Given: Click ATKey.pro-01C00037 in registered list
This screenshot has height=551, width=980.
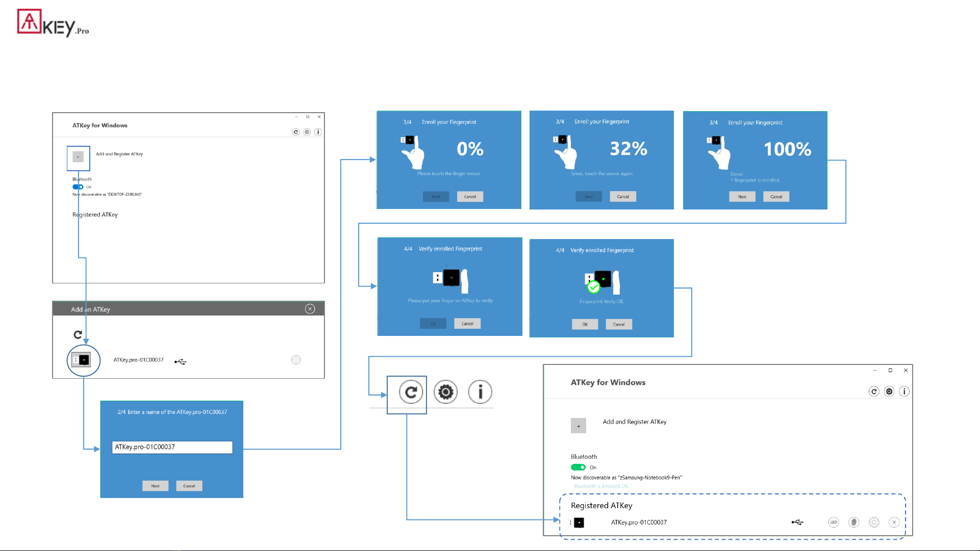Looking at the screenshot, I should pos(639,522).
